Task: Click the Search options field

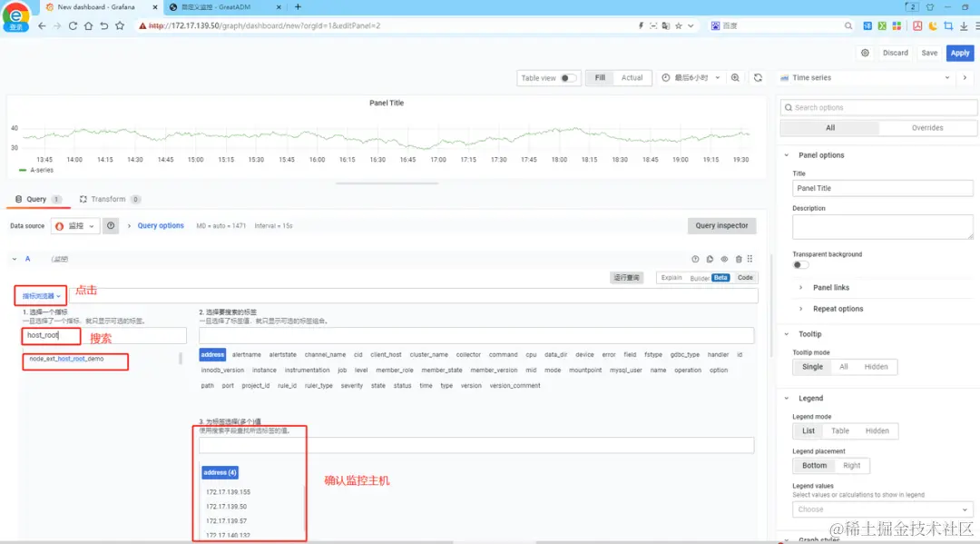Action: point(878,107)
